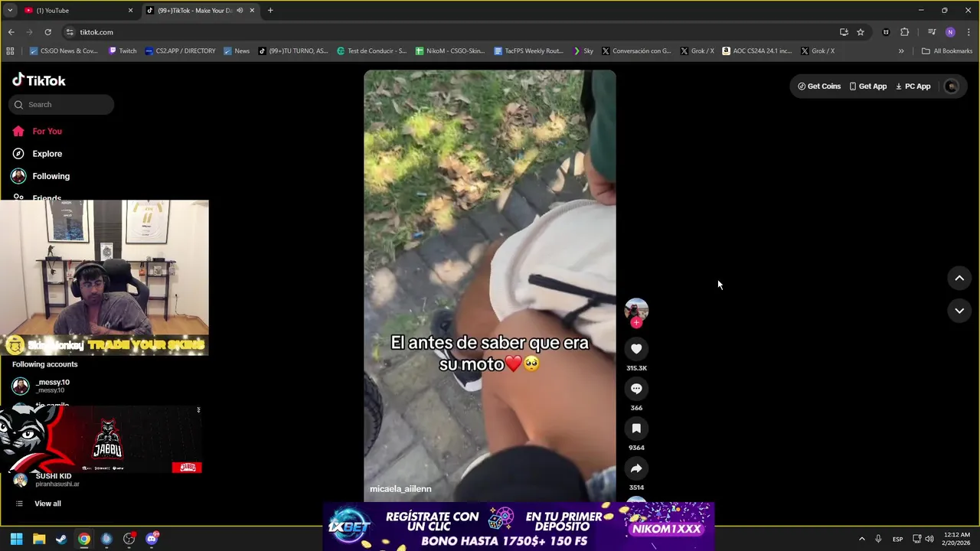Open Chrome from the taskbar
This screenshot has width=980, height=551.
click(x=83, y=539)
